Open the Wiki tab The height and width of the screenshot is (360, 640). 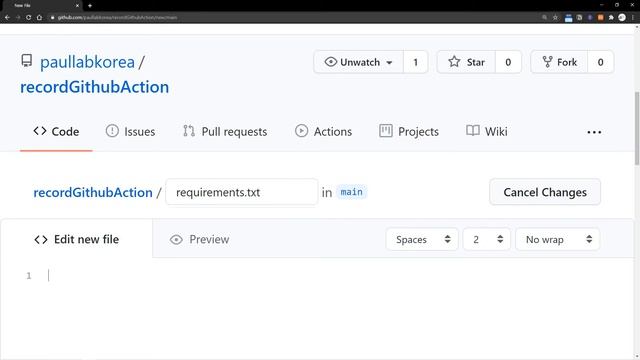[x=487, y=131]
